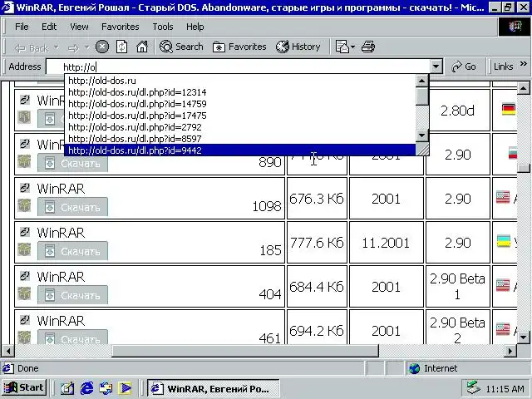Select the highlighted dl.php?id=9442 suggestion
Viewport: 532px width, 399px height.
pos(240,150)
